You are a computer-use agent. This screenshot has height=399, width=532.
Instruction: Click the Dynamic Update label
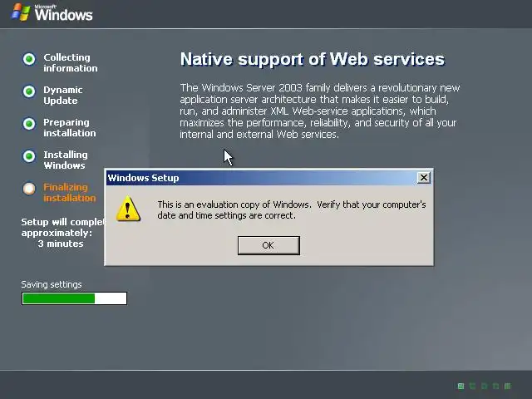(x=63, y=96)
